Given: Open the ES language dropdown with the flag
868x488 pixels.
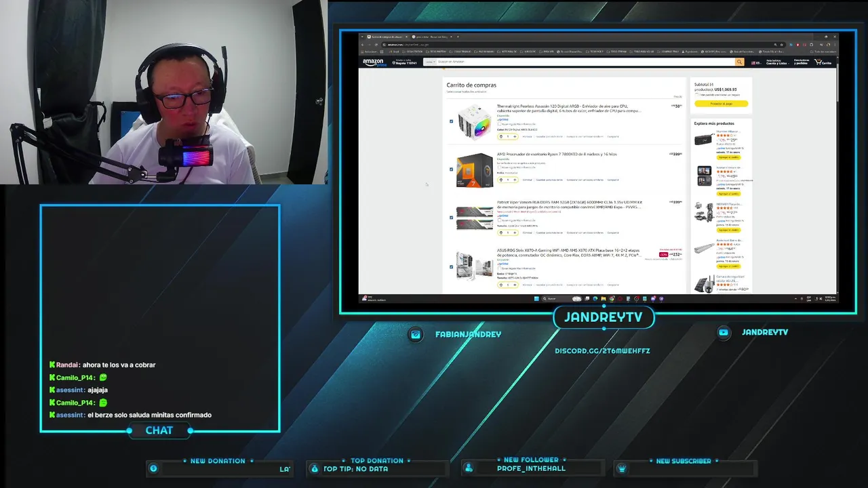Looking at the screenshot, I should coord(756,63).
